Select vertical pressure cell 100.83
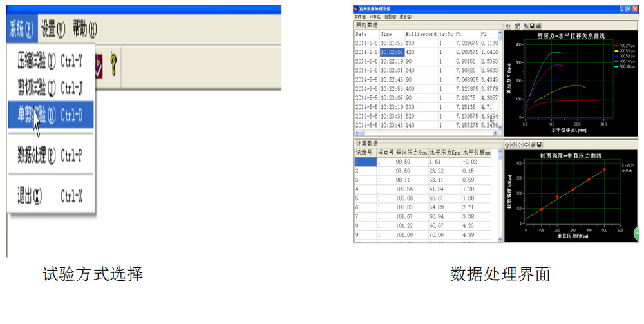The width and height of the screenshot is (644, 324). 412,207
